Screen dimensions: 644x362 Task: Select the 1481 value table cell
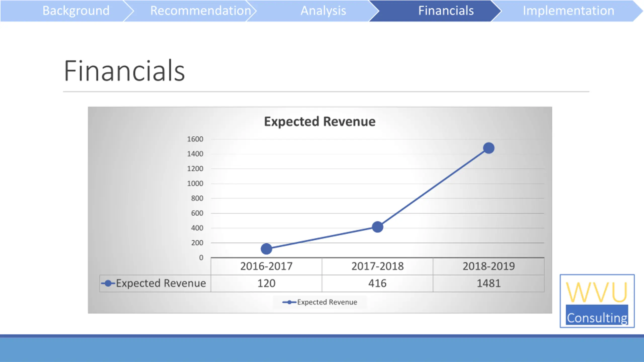489,283
